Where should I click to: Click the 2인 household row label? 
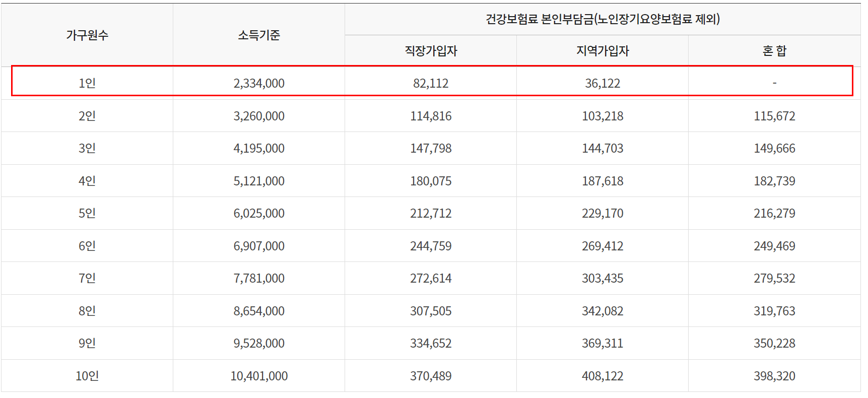[x=87, y=116]
